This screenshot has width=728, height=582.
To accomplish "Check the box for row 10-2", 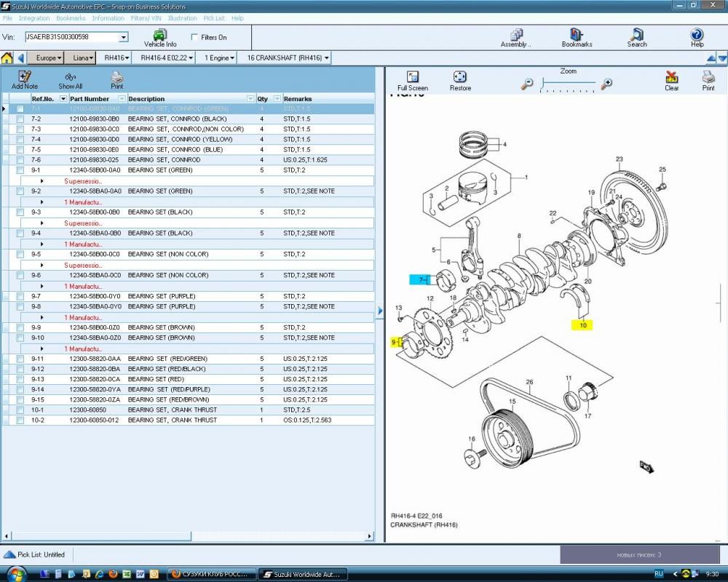I will pyautogui.click(x=20, y=420).
